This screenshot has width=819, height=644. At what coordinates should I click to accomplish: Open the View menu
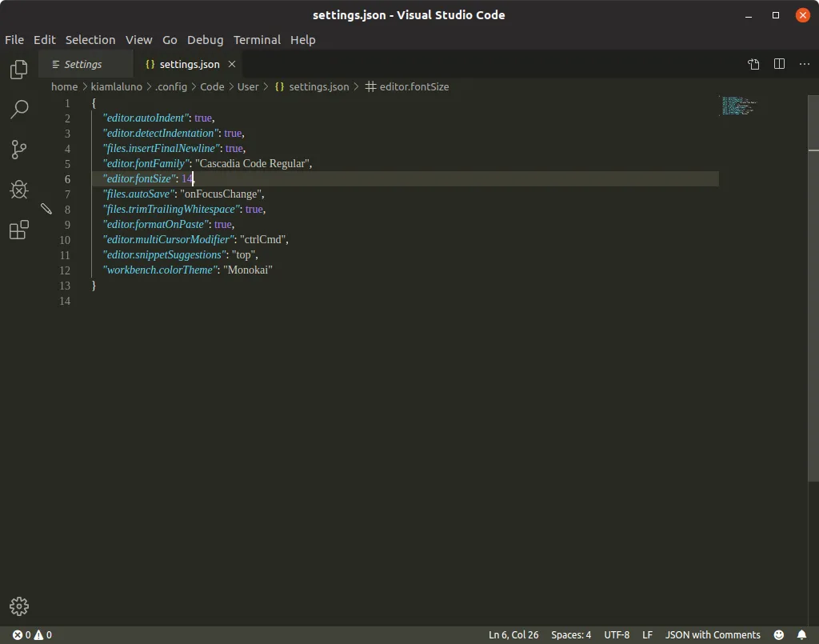click(x=138, y=40)
